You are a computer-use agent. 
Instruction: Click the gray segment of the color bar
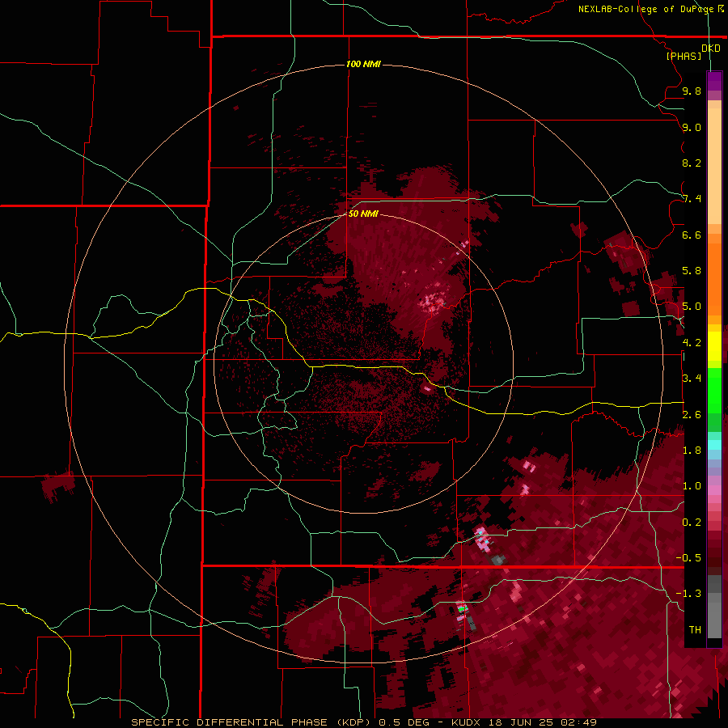[714, 607]
